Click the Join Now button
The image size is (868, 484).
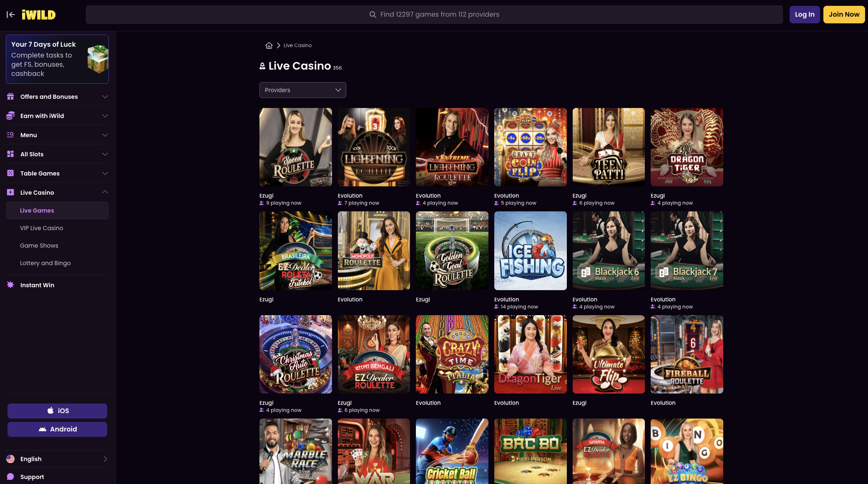pos(844,15)
